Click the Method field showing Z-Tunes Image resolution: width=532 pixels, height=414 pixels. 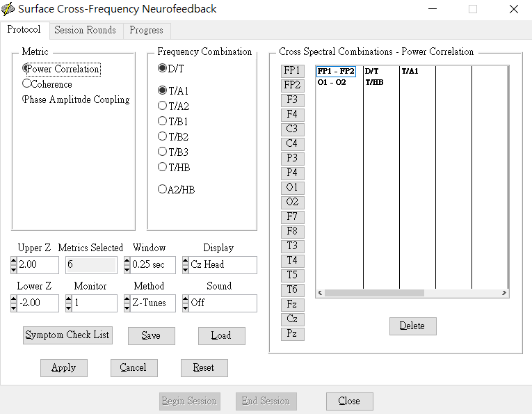[x=153, y=303]
